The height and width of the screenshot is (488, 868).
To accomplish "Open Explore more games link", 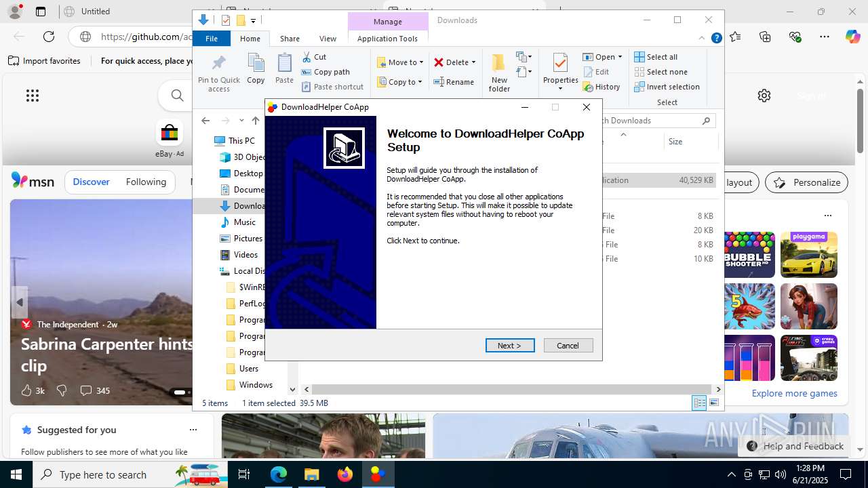I will tap(794, 393).
